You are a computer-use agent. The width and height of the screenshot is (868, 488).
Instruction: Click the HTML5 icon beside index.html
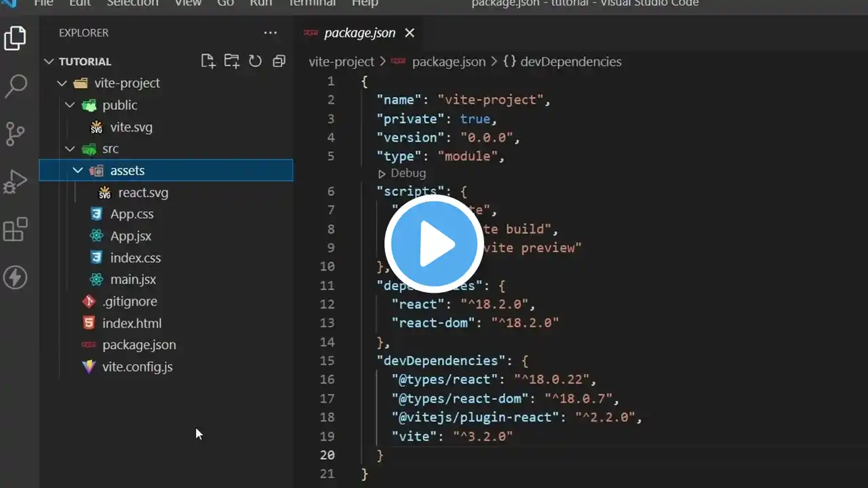[x=89, y=323]
